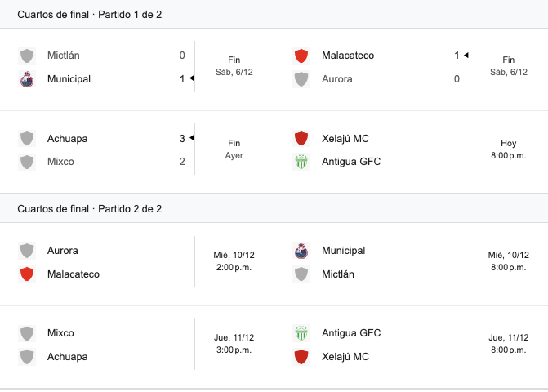
Task: Click the Jue, 11/12 8:00 p.m. time
Action: [508, 344]
